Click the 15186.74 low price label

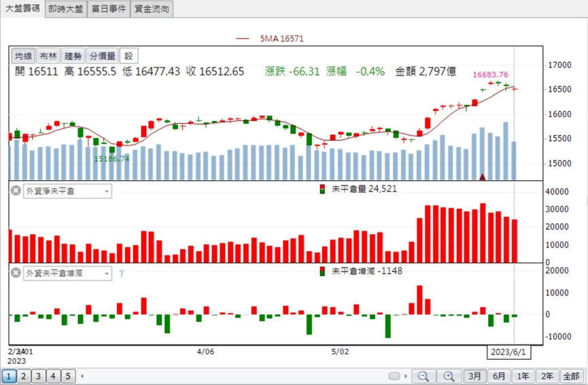tap(111, 158)
